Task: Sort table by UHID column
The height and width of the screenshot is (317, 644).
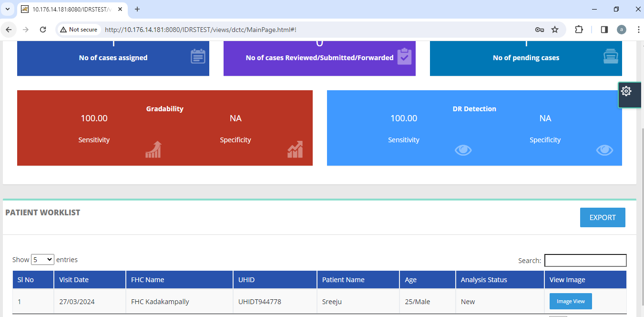Action: [x=275, y=280]
